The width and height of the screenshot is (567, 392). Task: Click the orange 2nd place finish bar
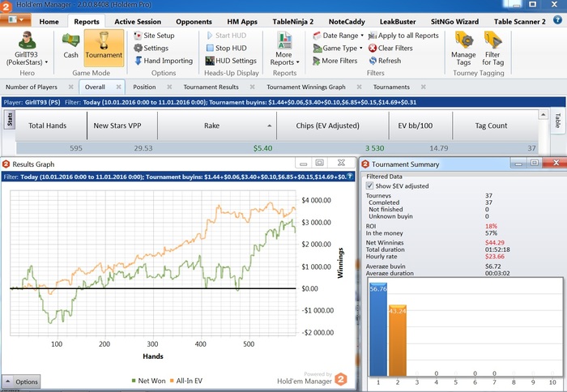coord(398,340)
